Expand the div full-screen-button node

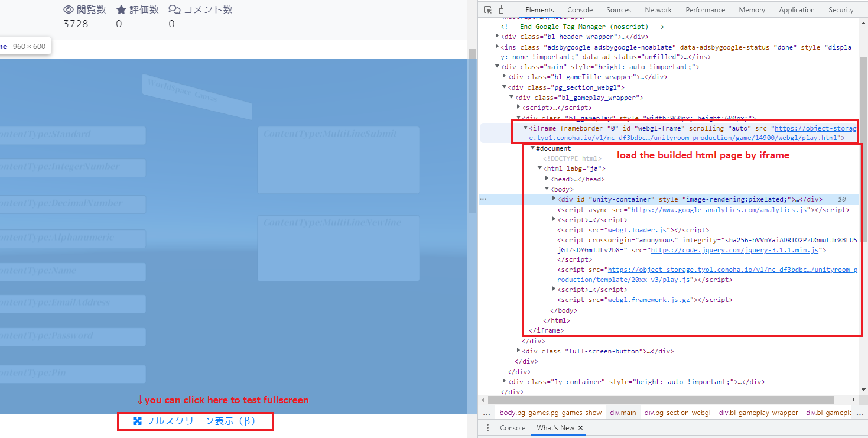point(518,351)
